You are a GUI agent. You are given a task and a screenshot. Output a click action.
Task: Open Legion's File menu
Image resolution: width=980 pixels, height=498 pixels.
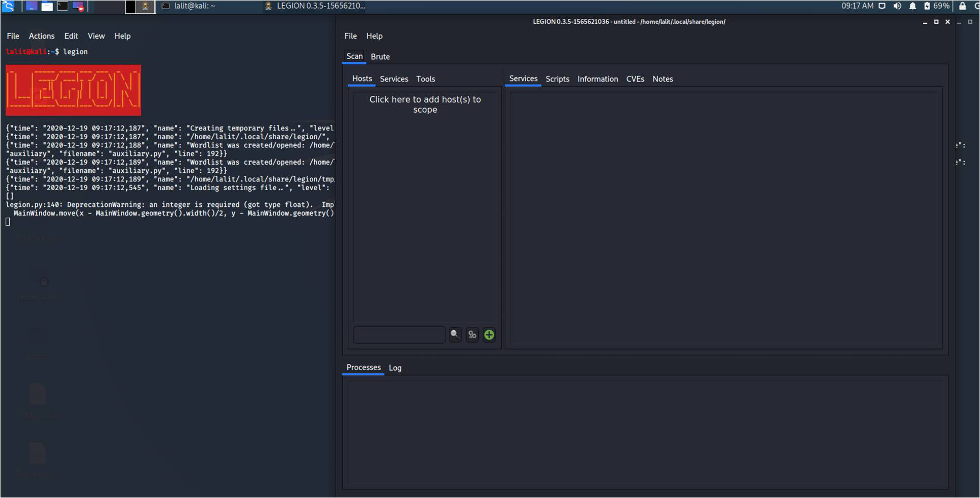[350, 36]
